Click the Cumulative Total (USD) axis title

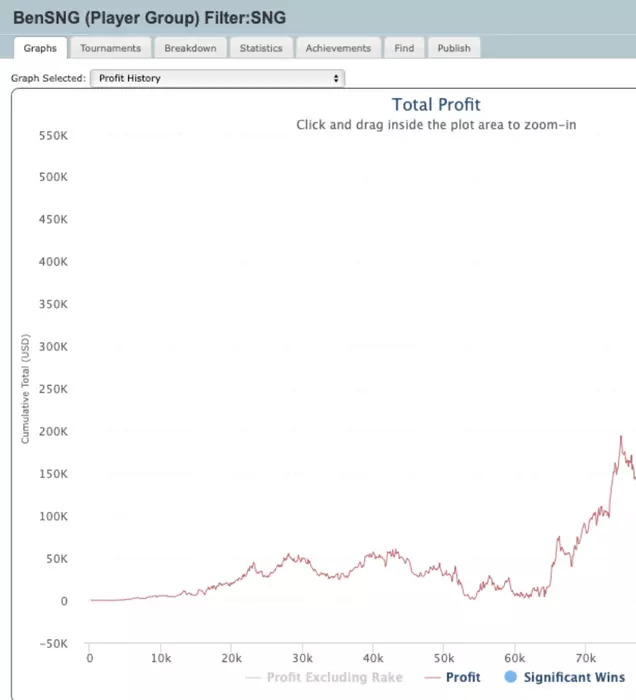(25, 389)
